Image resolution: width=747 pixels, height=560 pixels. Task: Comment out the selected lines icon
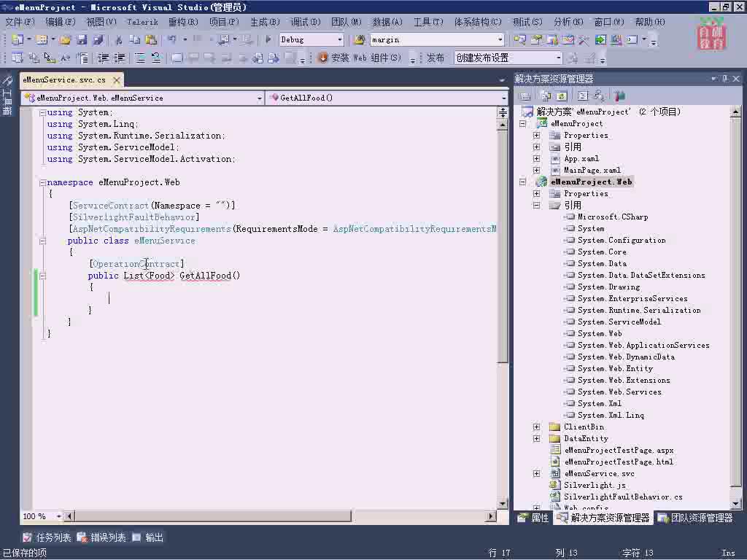[x=140, y=58]
